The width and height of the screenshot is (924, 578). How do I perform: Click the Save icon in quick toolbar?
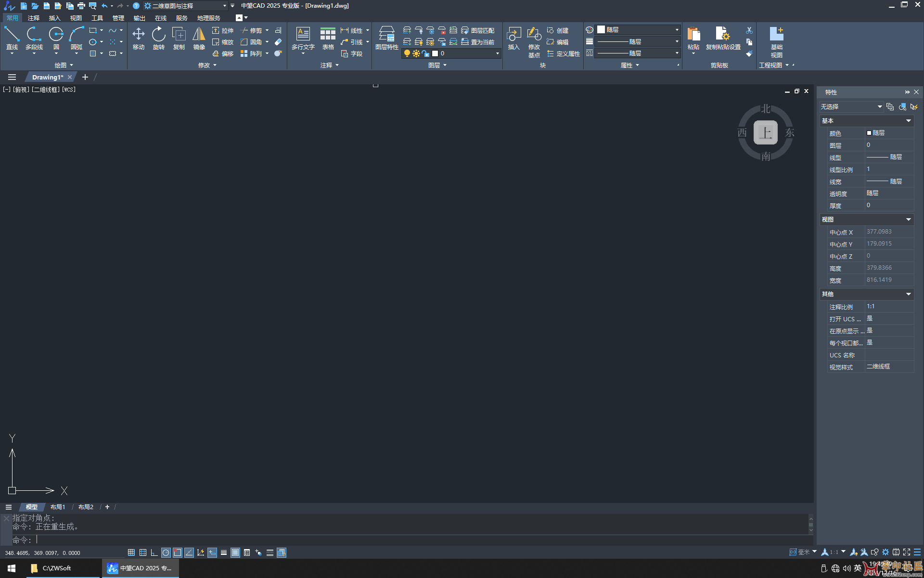click(47, 6)
